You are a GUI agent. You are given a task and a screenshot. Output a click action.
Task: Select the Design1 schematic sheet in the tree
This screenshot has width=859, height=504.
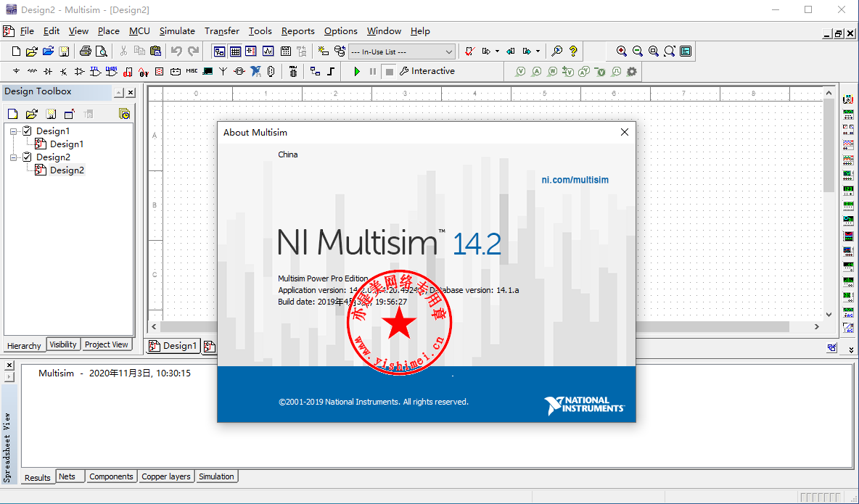coord(67,144)
